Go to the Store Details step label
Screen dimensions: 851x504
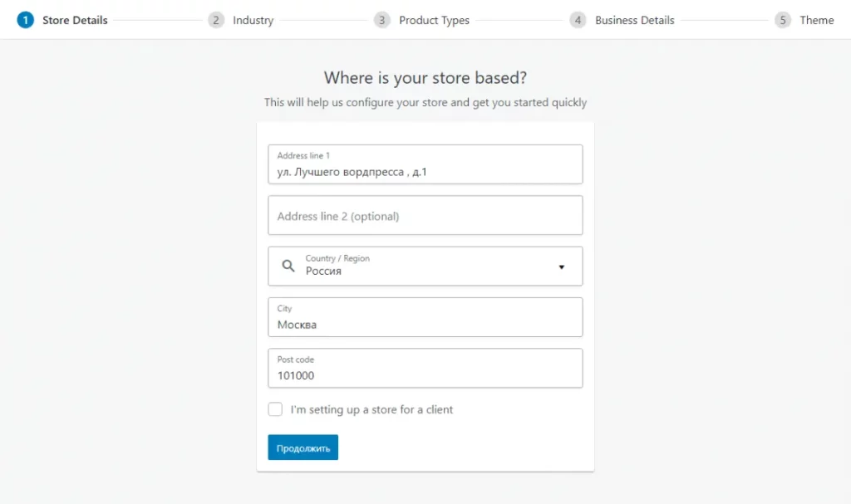pos(75,20)
